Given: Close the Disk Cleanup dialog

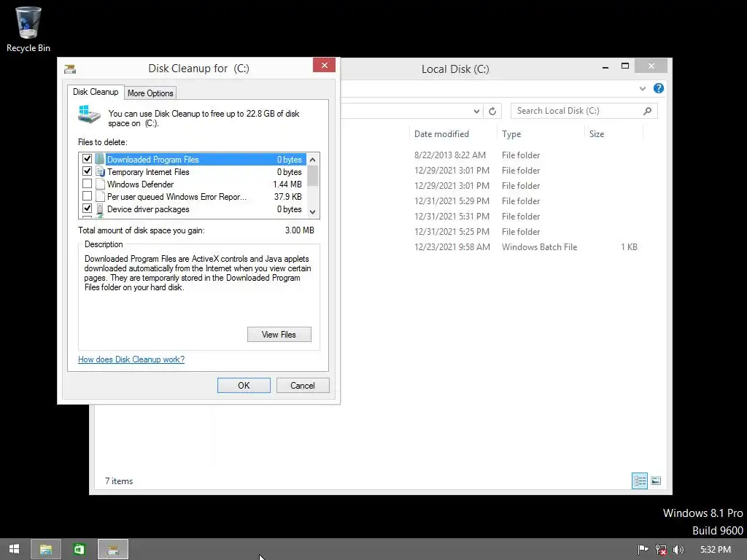Looking at the screenshot, I should click(x=325, y=65).
